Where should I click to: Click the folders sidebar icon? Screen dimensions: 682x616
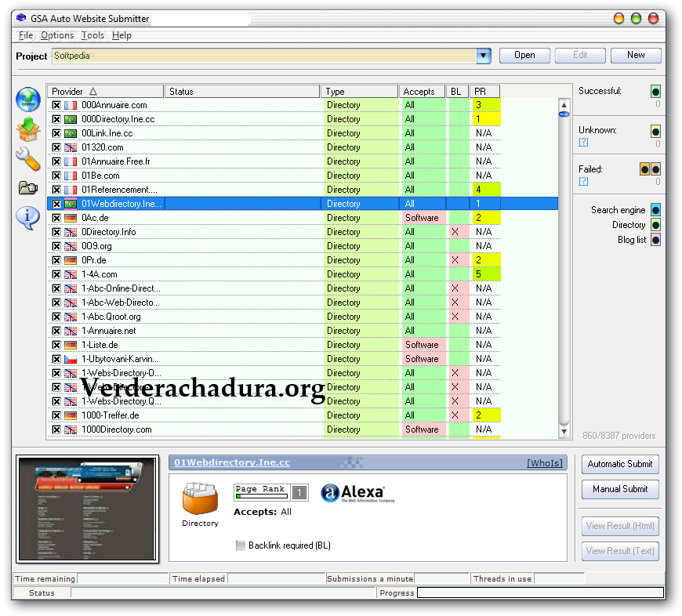28,188
